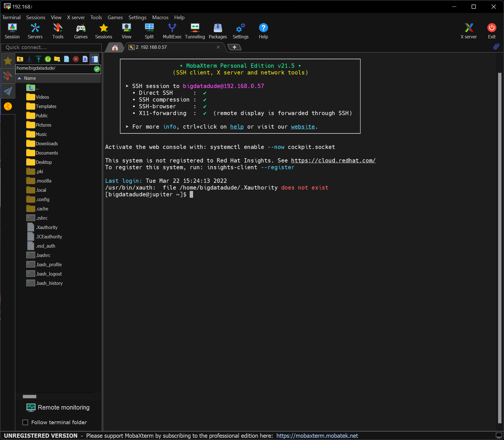The height and width of the screenshot is (440, 504).
Task: Open a new tab with the plus button
Action: (234, 47)
